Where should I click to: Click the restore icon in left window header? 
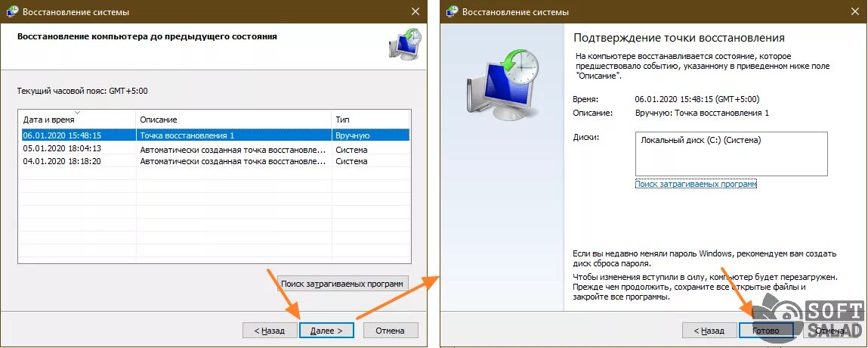pyautogui.click(x=405, y=44)
